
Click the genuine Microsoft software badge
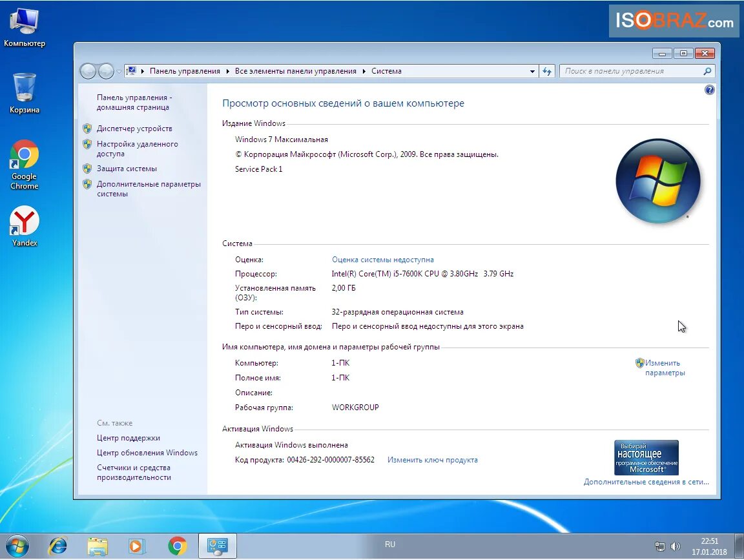646,458
